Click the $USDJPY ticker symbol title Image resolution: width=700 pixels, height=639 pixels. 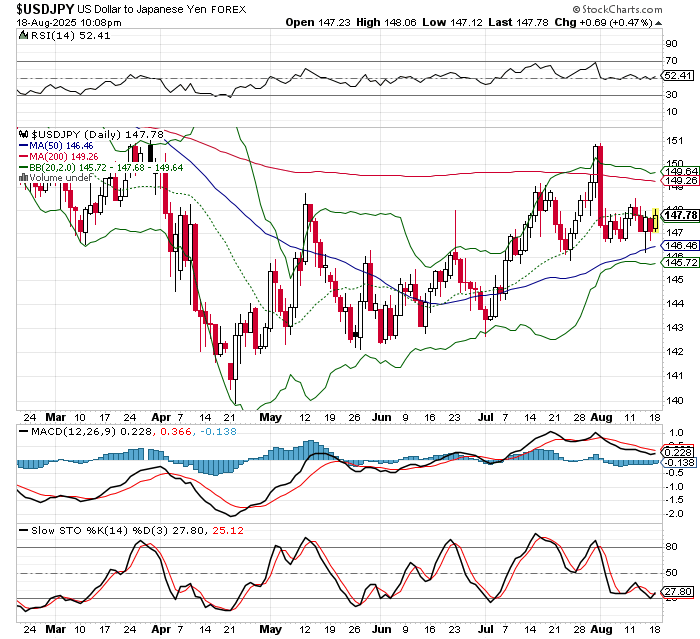pyautogui.click(x=38, y=7)
